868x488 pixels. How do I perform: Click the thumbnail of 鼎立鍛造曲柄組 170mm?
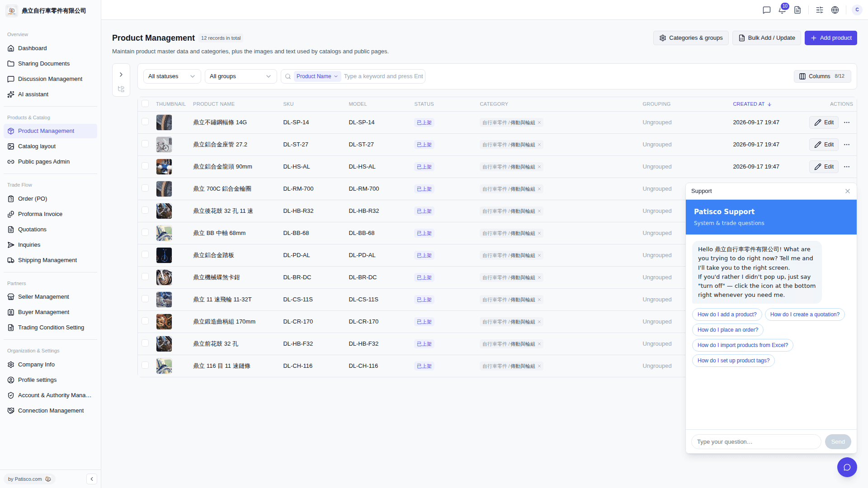click(x=164, y=322)
